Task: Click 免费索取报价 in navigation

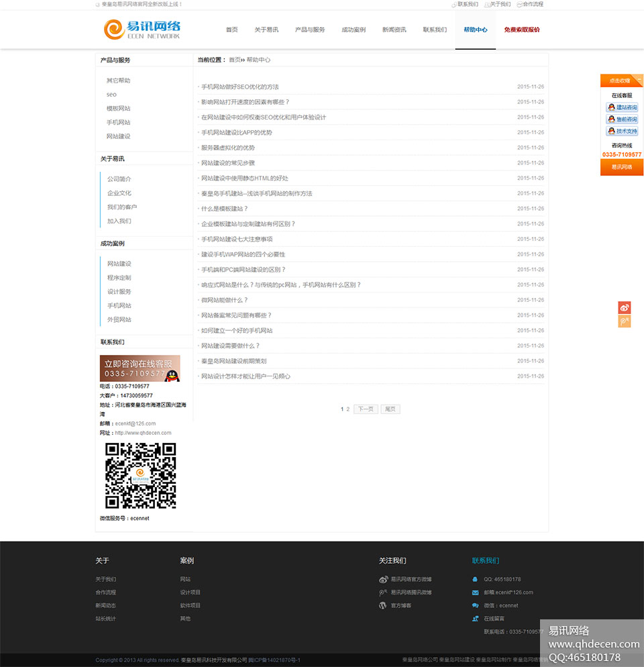Action: (x=522, y=30)
